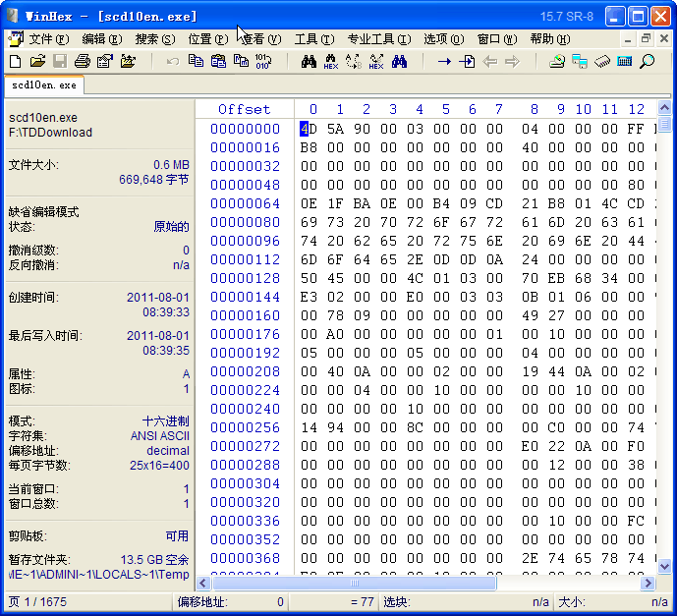
Task: Open RAM editor via memory chip icon
Action: coord(602,62)
